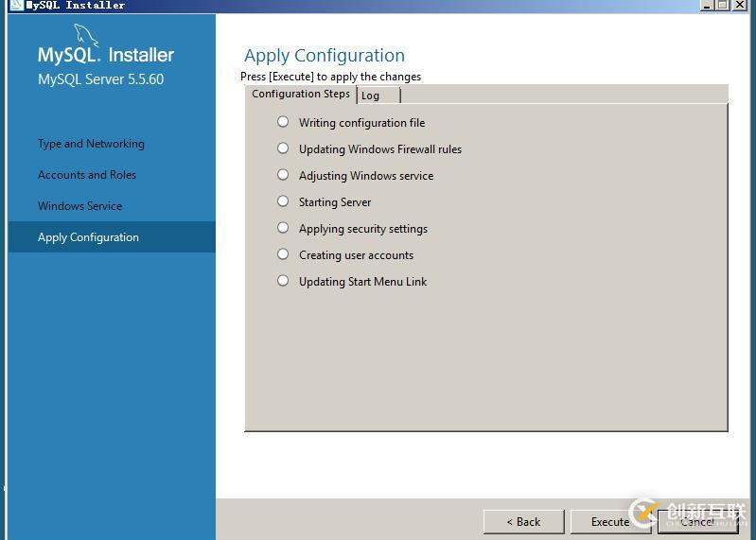This screenshot has width=756, height=540.
Task: Click the 'Adjusting Windows service' label
Action: tap(366, 176)
